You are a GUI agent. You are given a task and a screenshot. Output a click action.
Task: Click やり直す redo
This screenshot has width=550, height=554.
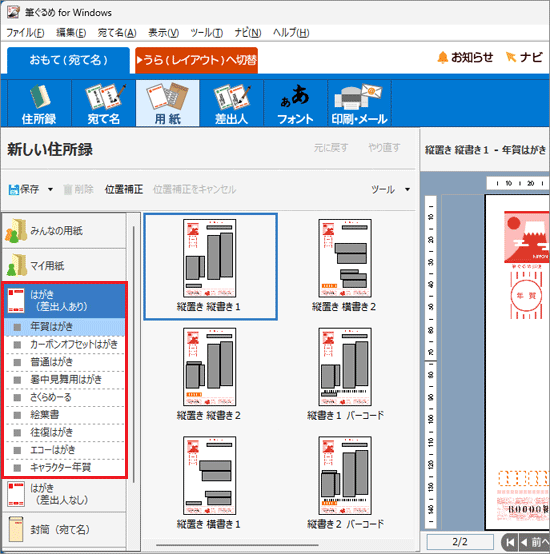click(x=384, y=148)
